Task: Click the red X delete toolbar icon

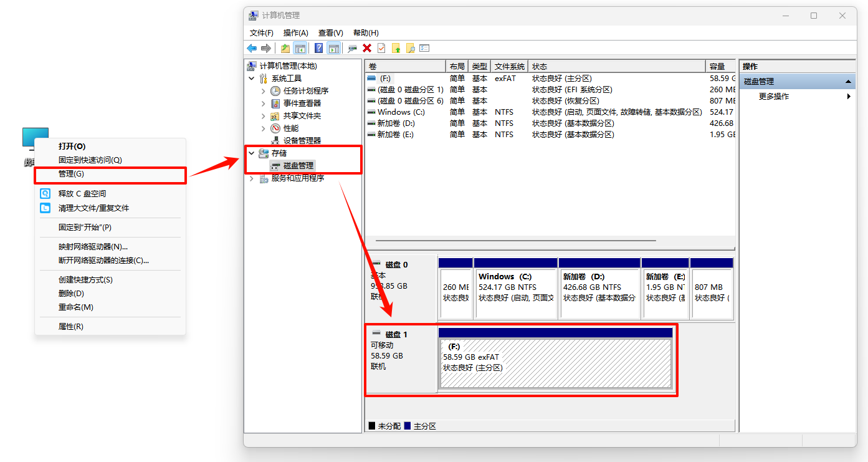Action: pyautogui.click(x=367, y=49)
